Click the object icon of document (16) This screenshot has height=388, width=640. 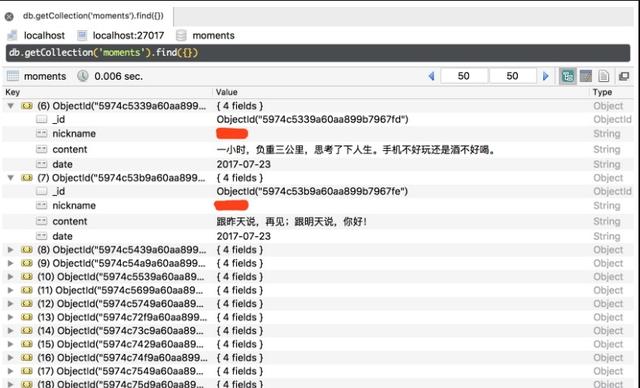click(x=27, y=357)
